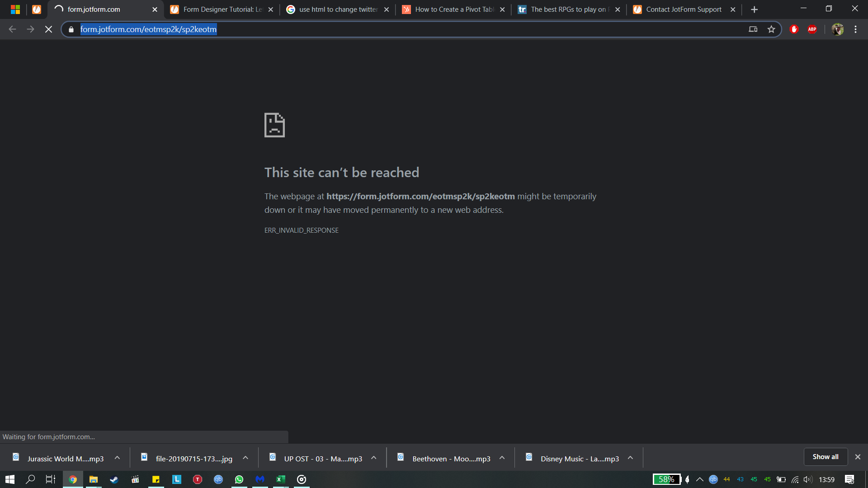Open a new tab with the plus button

pos(754,9)
